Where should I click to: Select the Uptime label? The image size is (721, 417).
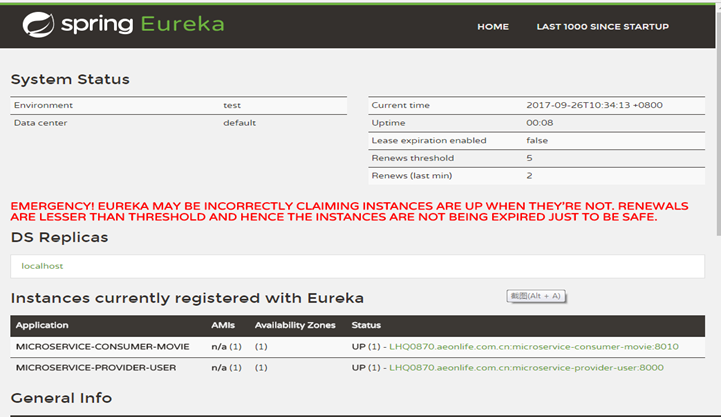[x=389, y=123]
